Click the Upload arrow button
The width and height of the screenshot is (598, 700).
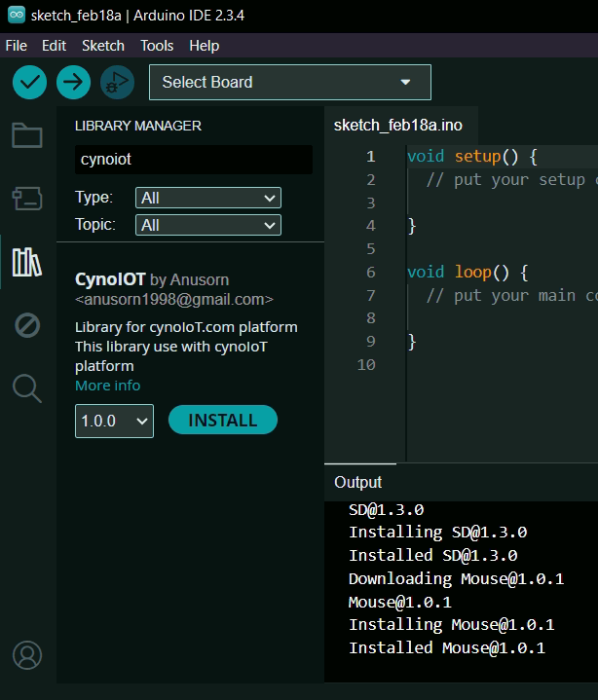(73, 83)
